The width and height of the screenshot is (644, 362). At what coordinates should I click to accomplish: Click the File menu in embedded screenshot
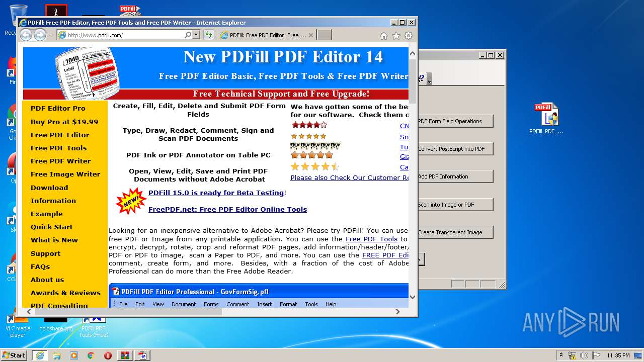[123, 304]
